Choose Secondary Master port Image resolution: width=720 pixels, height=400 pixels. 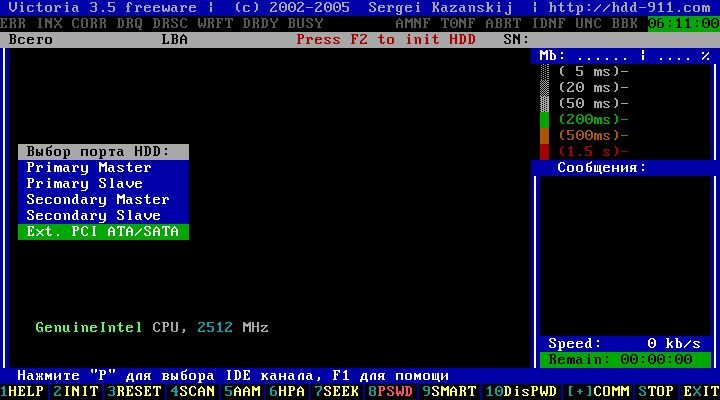click(103, 200)
